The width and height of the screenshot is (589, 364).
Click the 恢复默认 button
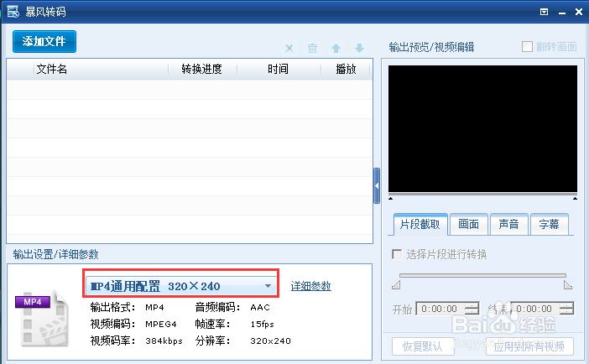pyautogui.click(x=423, y=346)
